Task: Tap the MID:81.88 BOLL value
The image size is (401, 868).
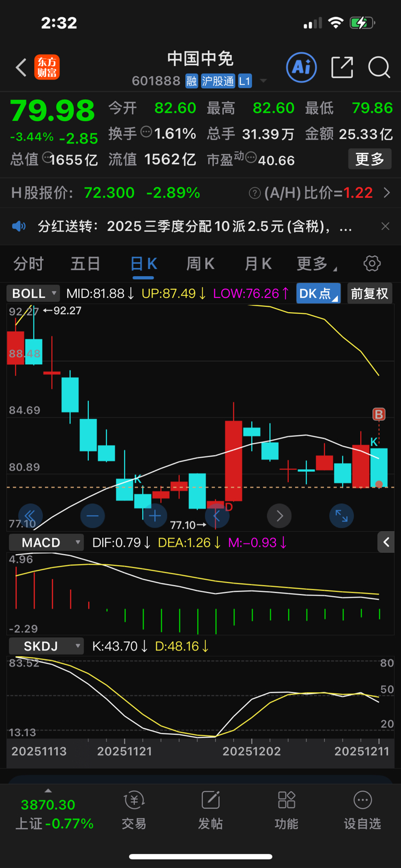Action: tap(100, 293)
